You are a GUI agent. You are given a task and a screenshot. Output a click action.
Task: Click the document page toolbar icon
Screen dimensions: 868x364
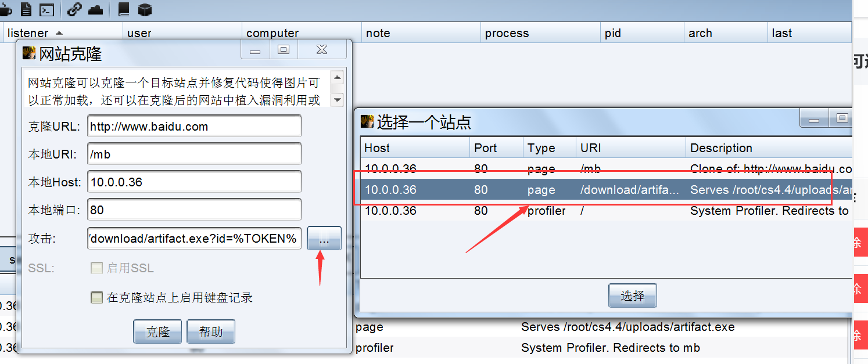pos(26,9)
